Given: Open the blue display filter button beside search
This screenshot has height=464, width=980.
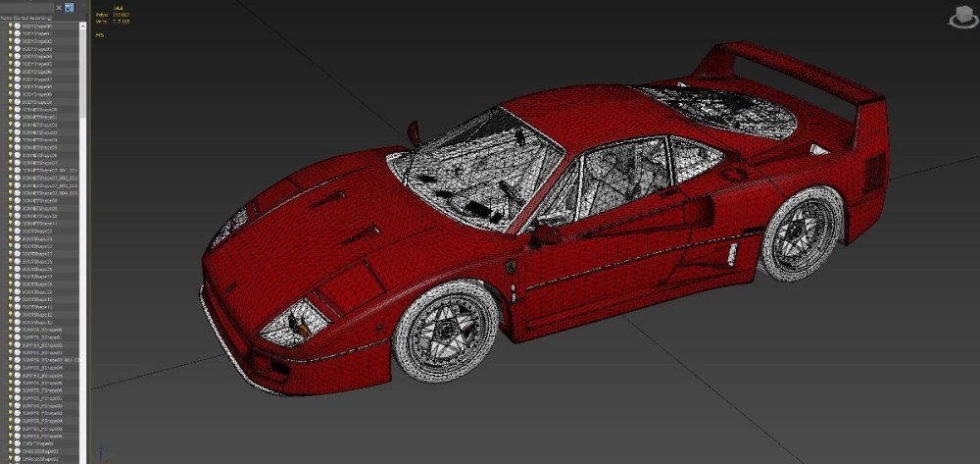Looking at the screenshot, I should pos(69,8).
